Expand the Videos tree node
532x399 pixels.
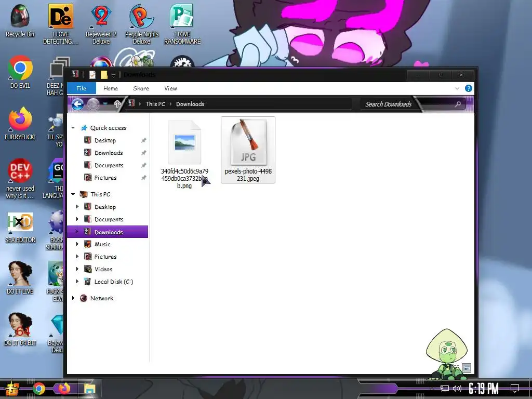tap(77, 269)
